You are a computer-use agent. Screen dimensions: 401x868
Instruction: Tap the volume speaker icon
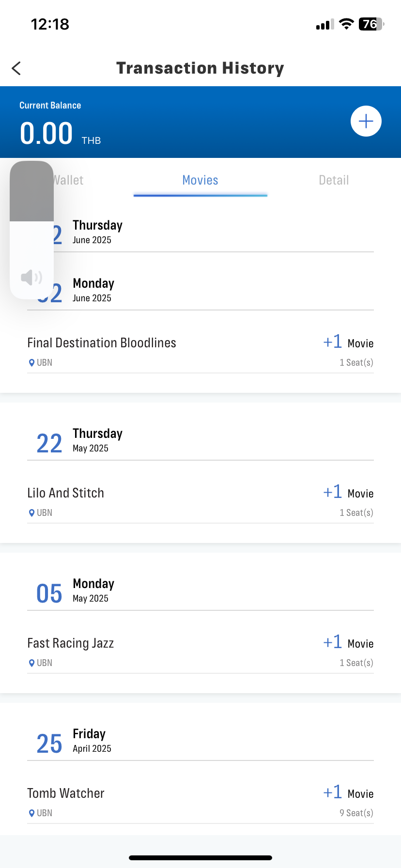31,278
